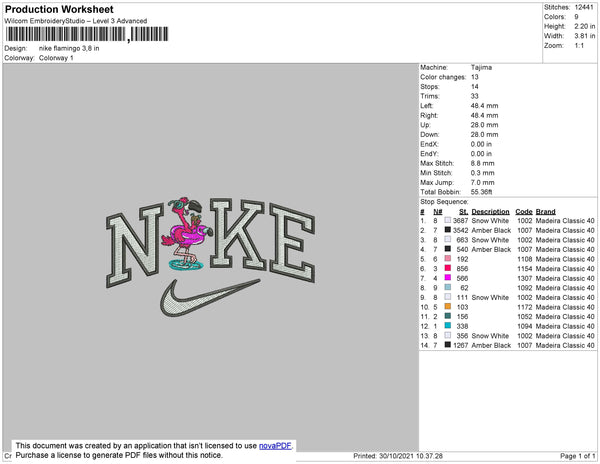The image size is (600, 464).
Task: Select the magenta swatch with code 1307
Action: click(447, 278)
